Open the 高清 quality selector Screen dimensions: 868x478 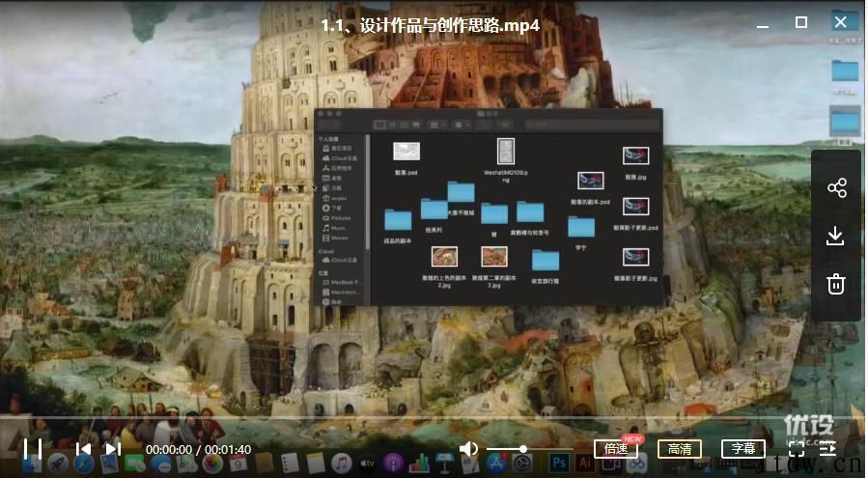pyautogui.click(x=680, y=449)
